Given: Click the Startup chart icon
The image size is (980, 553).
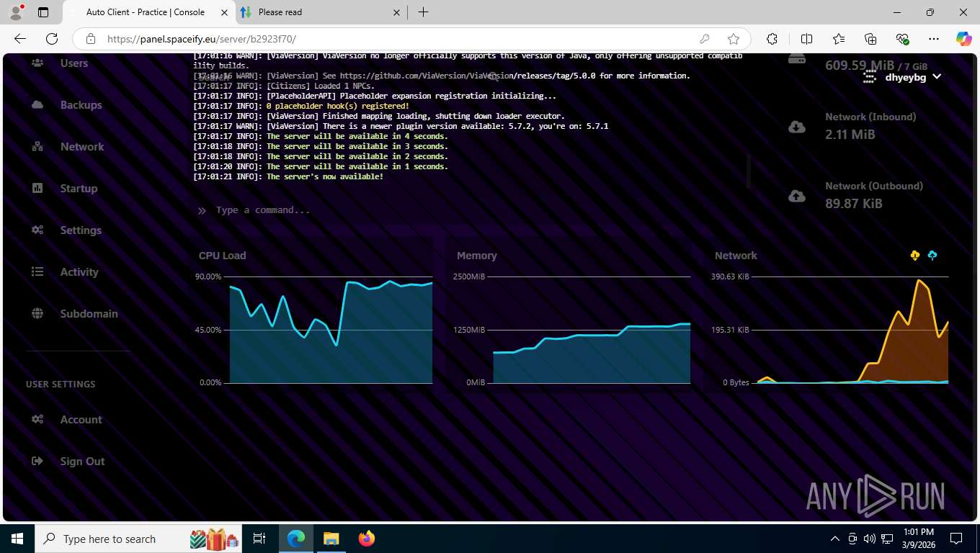Looking at the screenshot, I should point(37,189).
